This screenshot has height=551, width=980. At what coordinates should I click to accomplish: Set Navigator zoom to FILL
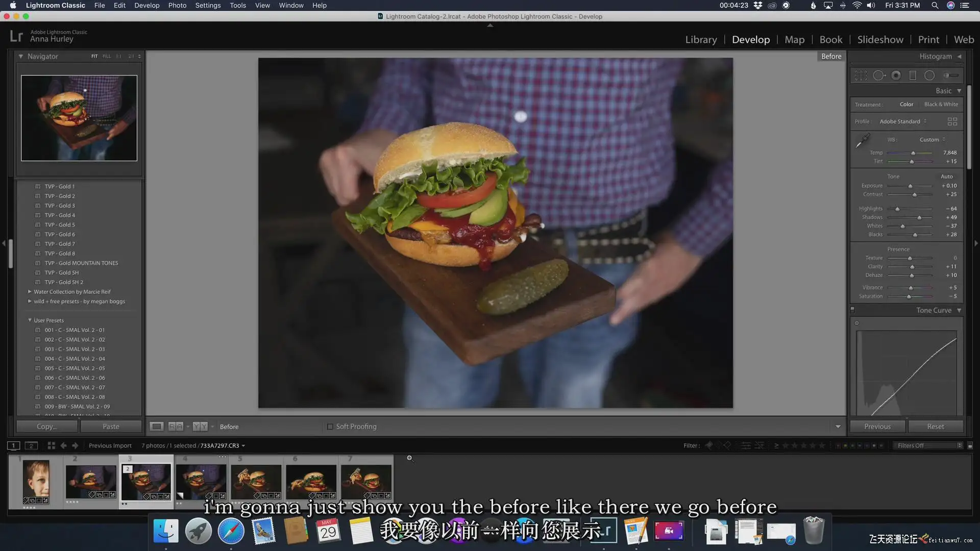106,56
